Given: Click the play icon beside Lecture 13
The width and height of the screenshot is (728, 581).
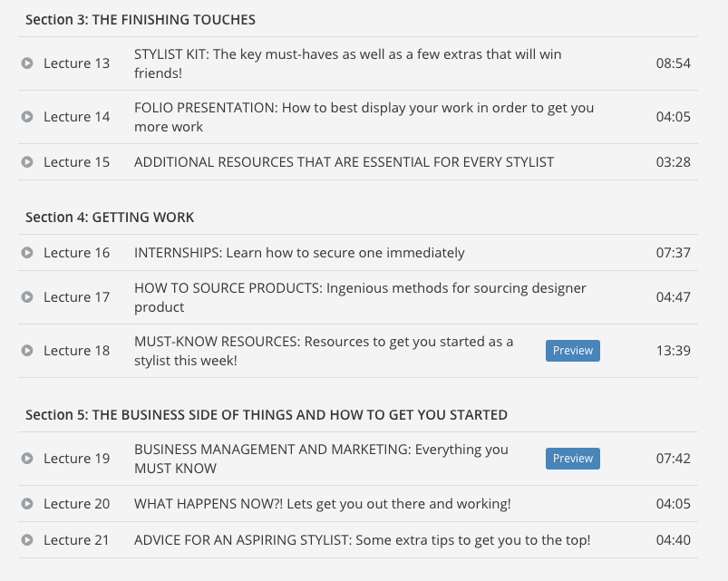Looking at the screenshot, I should (27, 63).
